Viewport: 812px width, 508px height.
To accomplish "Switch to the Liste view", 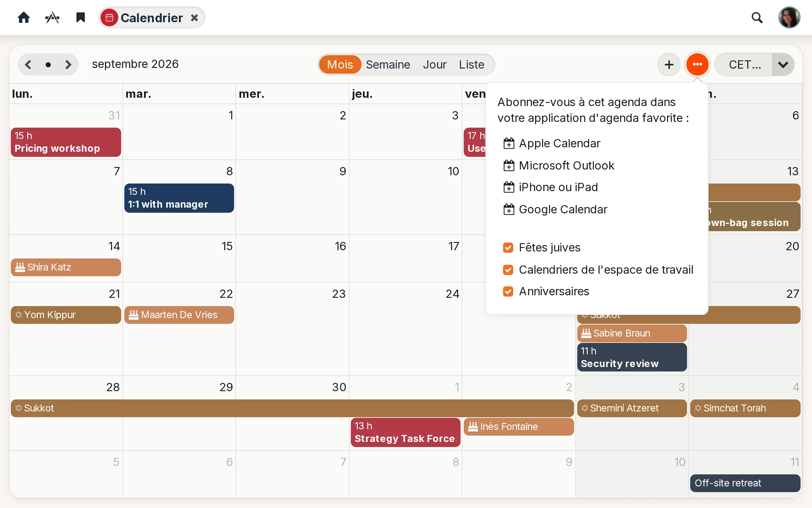I will [471, 64].
